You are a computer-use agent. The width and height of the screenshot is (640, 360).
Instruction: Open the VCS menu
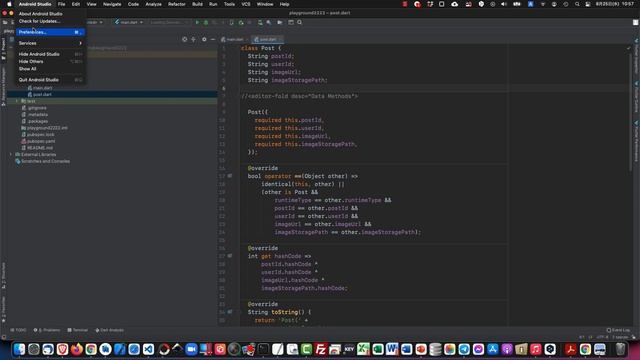246,4
